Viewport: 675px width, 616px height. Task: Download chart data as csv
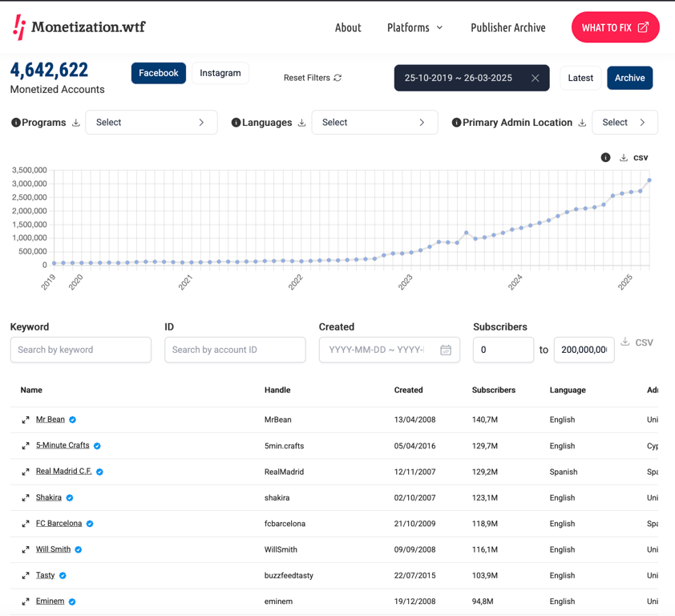pyautogui.click(x=633, y=158)
